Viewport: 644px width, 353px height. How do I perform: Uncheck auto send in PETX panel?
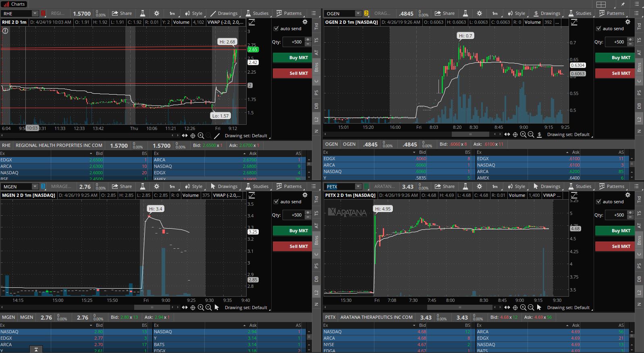[598, 202]
